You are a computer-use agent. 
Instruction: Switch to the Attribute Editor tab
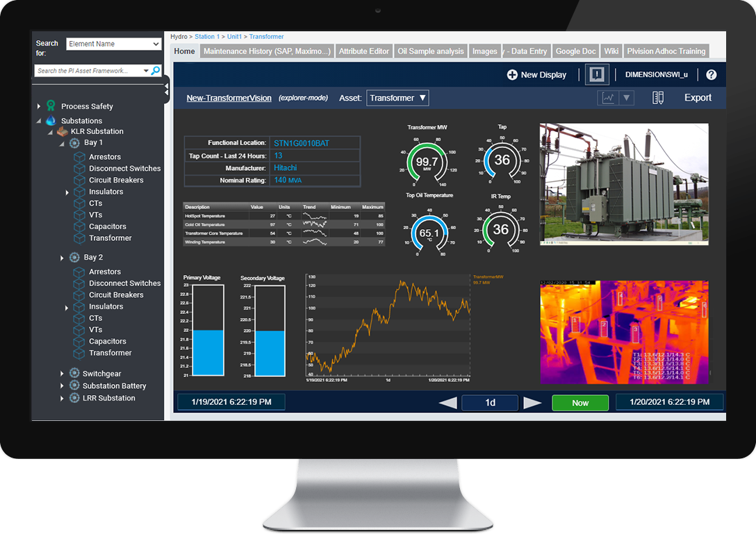[363, 51]
